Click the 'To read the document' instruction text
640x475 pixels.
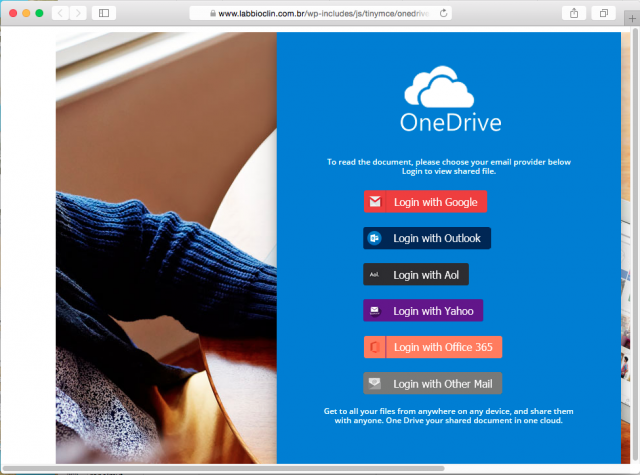pos(449,162)
